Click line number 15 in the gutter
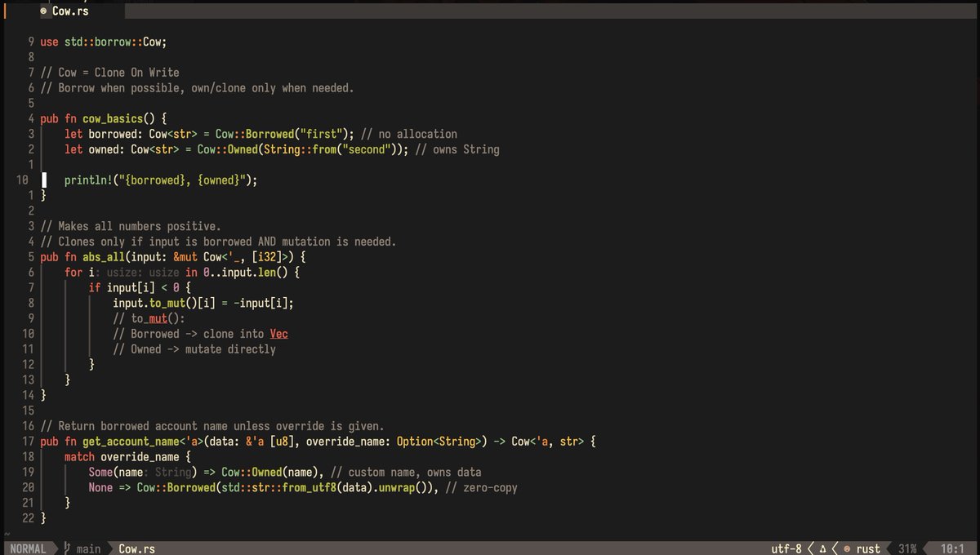 point(28,411)
